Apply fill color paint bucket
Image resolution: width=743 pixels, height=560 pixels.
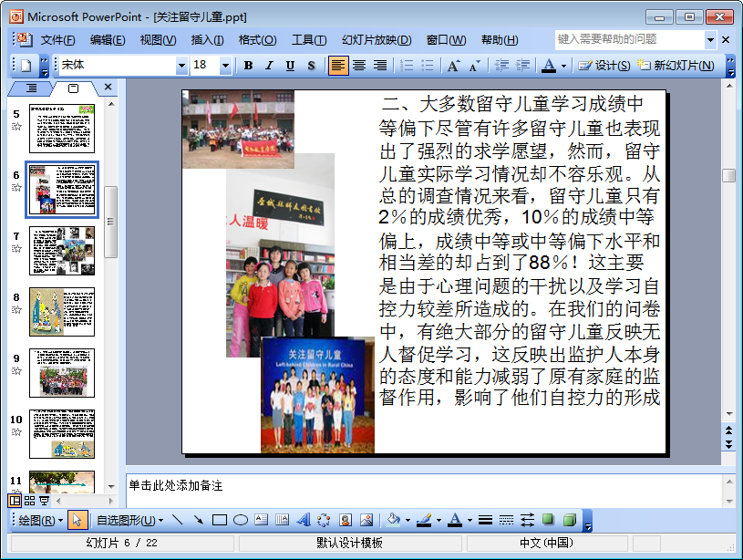click(393, 520)
